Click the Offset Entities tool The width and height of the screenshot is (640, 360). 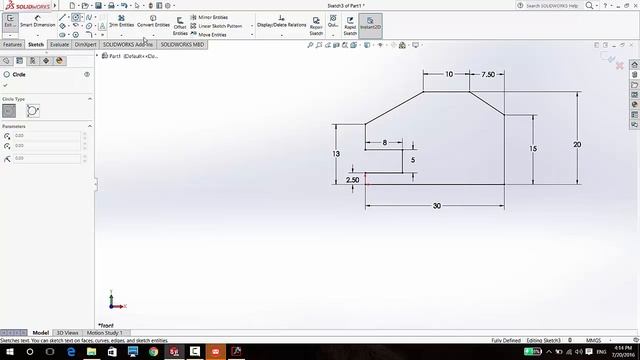point(180,26)
